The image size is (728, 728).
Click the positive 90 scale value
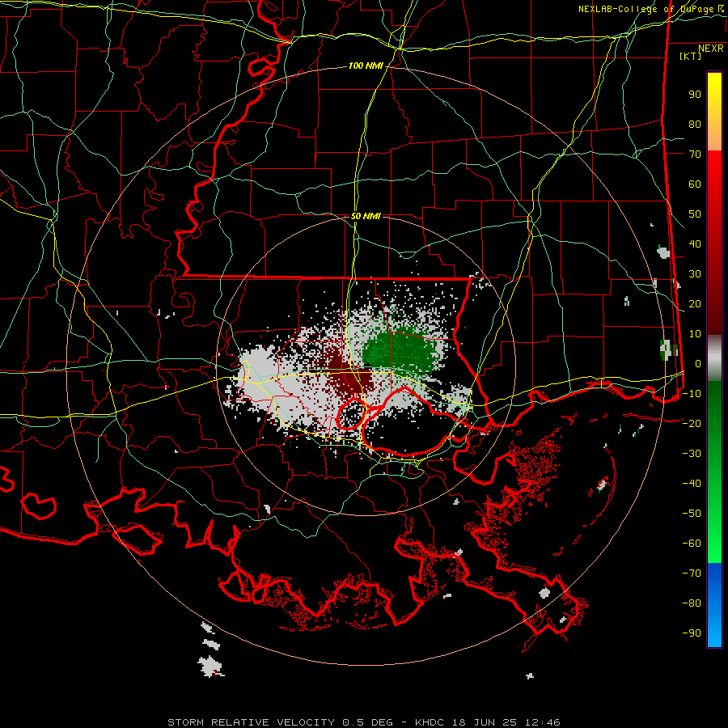pyautogui.click(x=695, y=95)
